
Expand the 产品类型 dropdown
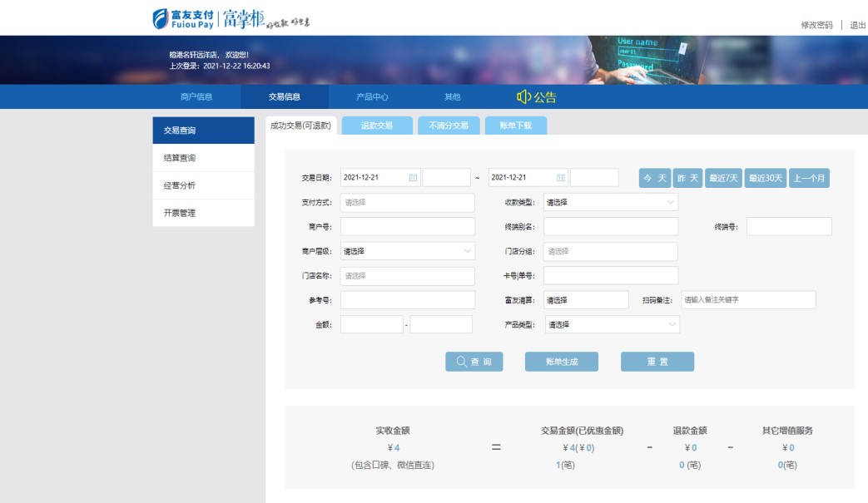point(672,325)
